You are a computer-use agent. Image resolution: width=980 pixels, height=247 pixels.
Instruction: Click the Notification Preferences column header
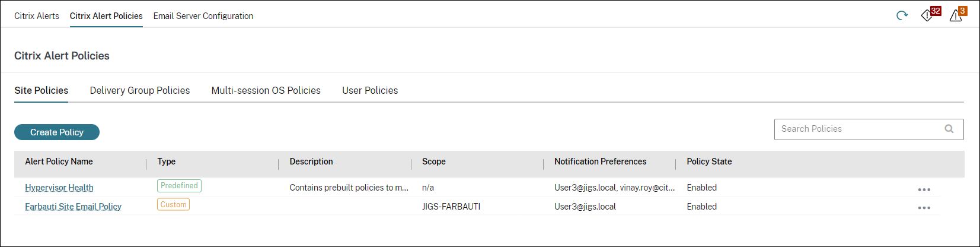600,161
